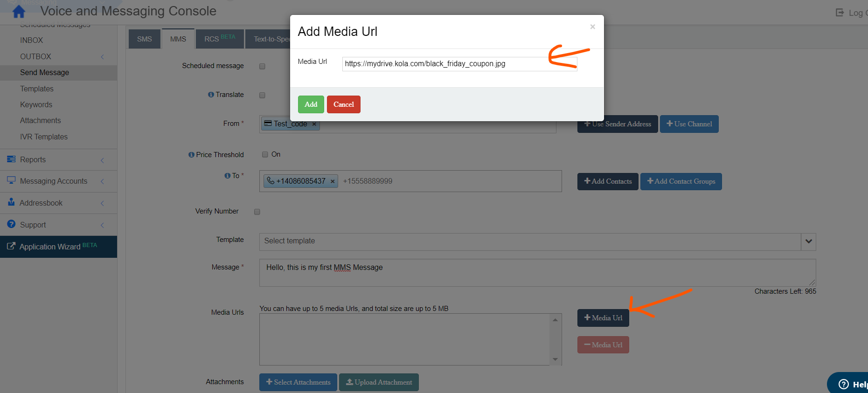This screenshot has width=868, height=393.
Task: Click the Translate info icon
Action: click(x=211, y=95)
